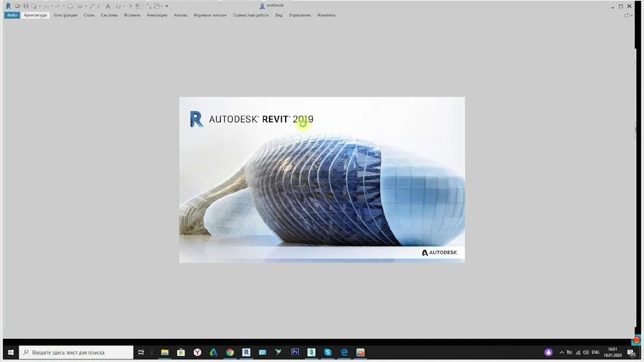Click the Revit icon on the taskbar
Image resolution: width=644 pixels, height=362 pixels.
click(246, 352)
